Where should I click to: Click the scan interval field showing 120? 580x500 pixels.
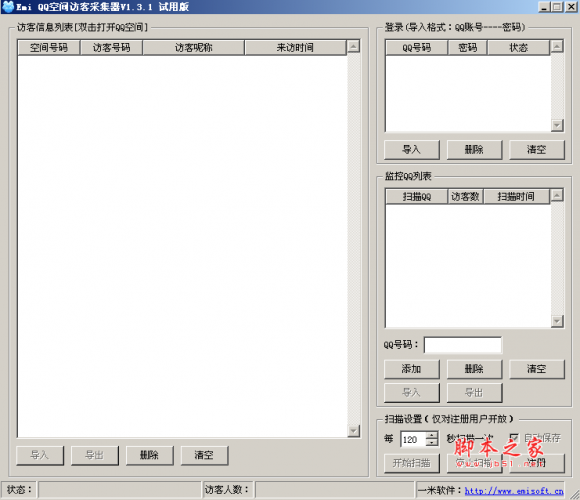tap(413, 439)
